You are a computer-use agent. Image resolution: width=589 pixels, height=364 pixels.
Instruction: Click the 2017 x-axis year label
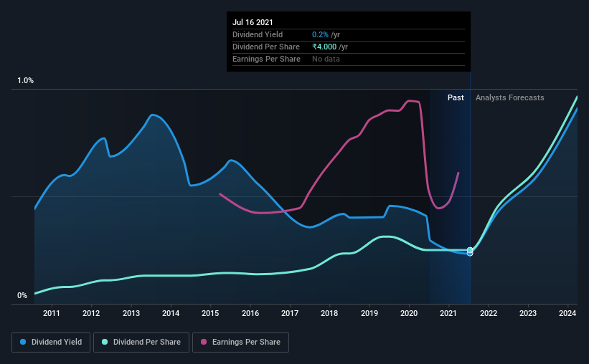pos(290,313)
